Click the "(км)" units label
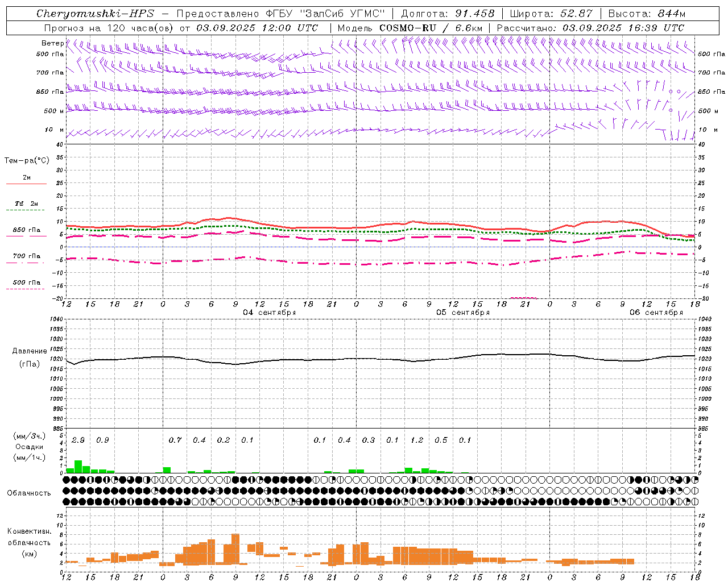 click(x=30, y=553)
